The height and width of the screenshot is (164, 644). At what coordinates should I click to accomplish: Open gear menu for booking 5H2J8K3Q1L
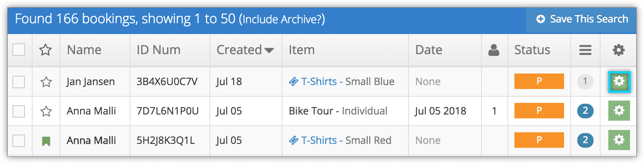coord(619,140)
